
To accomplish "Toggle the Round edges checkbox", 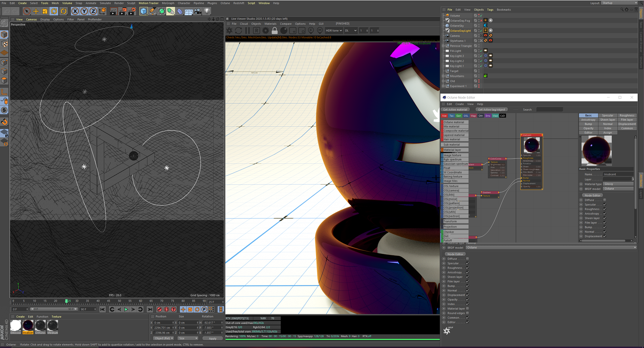I will tap(468, 313).
